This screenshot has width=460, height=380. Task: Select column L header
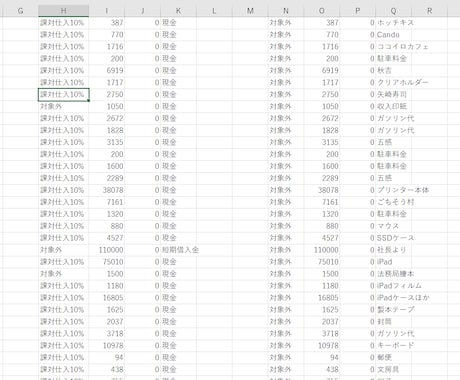coord(214,11)
